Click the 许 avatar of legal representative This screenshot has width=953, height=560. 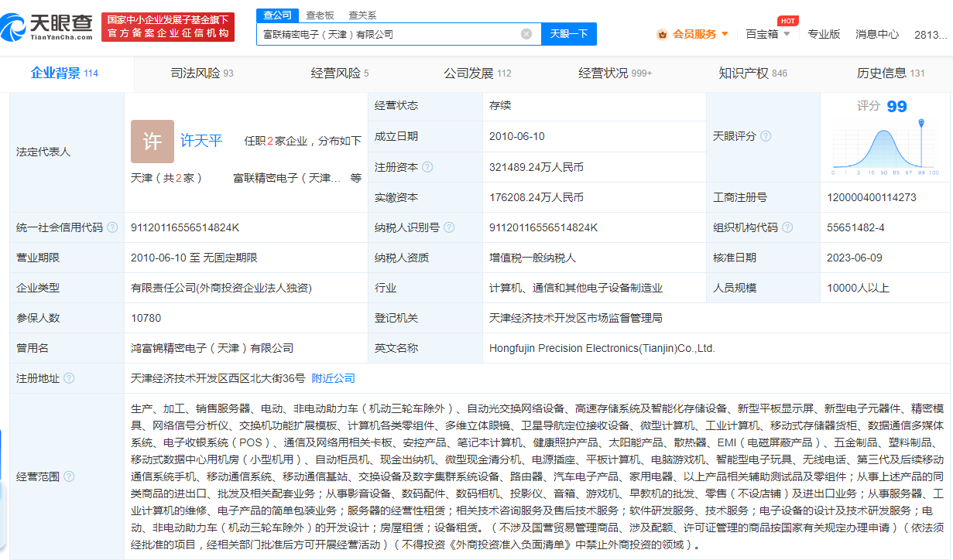pos(153,142)
